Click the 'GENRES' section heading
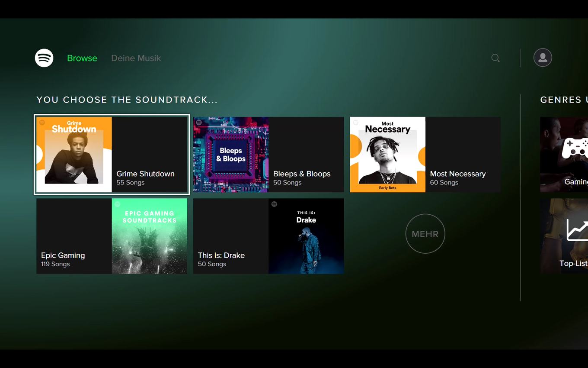 tap(564, 100)
